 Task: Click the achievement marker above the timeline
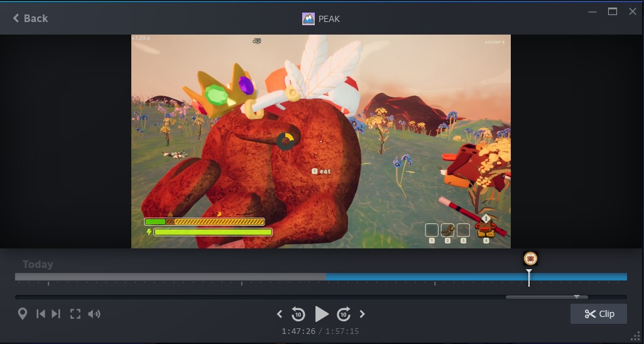coord(530,258)
